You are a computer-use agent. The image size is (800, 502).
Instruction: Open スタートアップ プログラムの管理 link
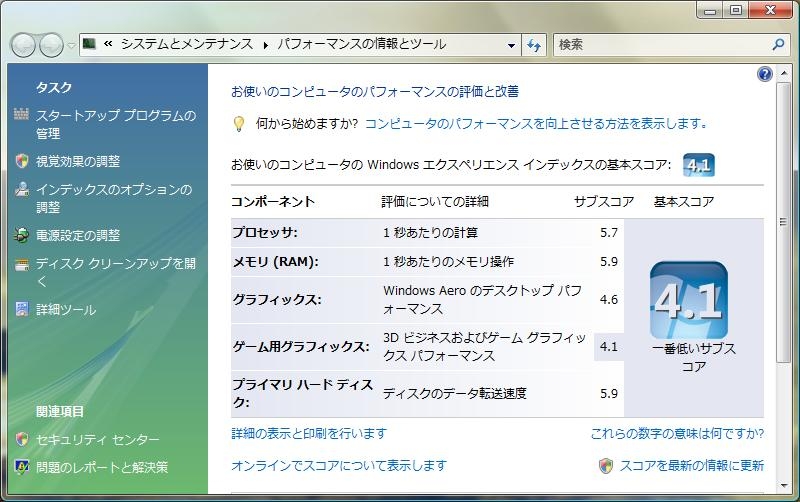coord(116,124)
